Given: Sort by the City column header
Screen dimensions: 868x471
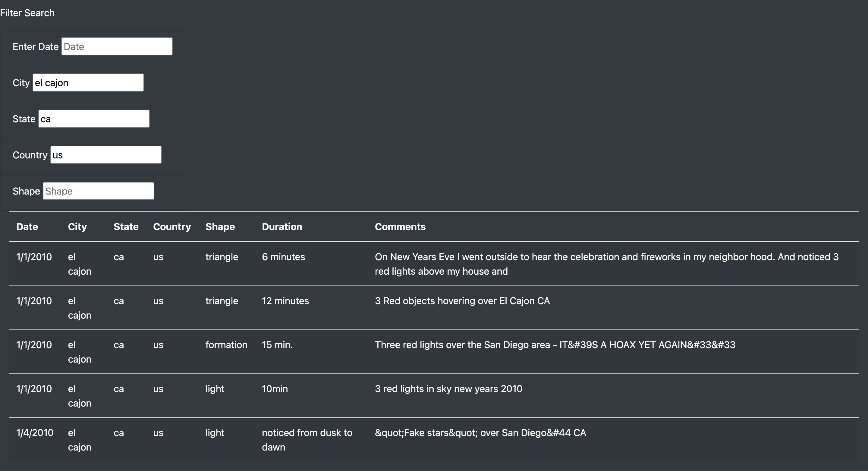Looking at the screenshot, I should pyautogui.click(x=77, y=226).
